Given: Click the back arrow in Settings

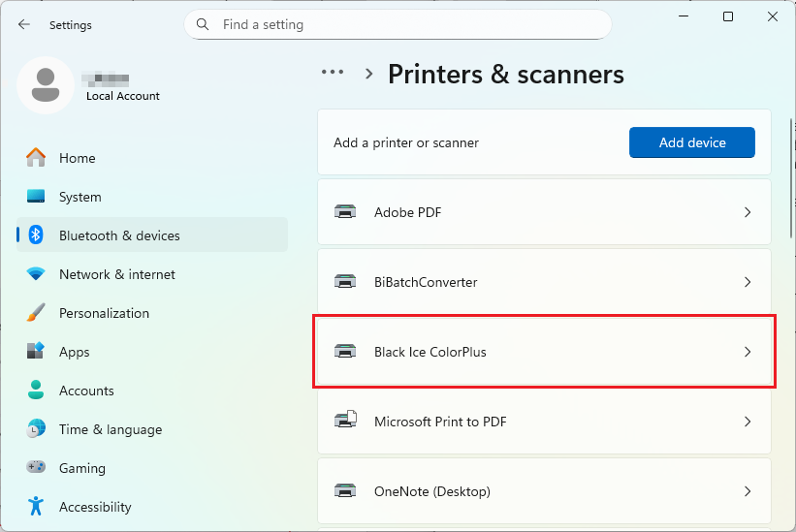Looking at the screenshot, I should point(24,25).
